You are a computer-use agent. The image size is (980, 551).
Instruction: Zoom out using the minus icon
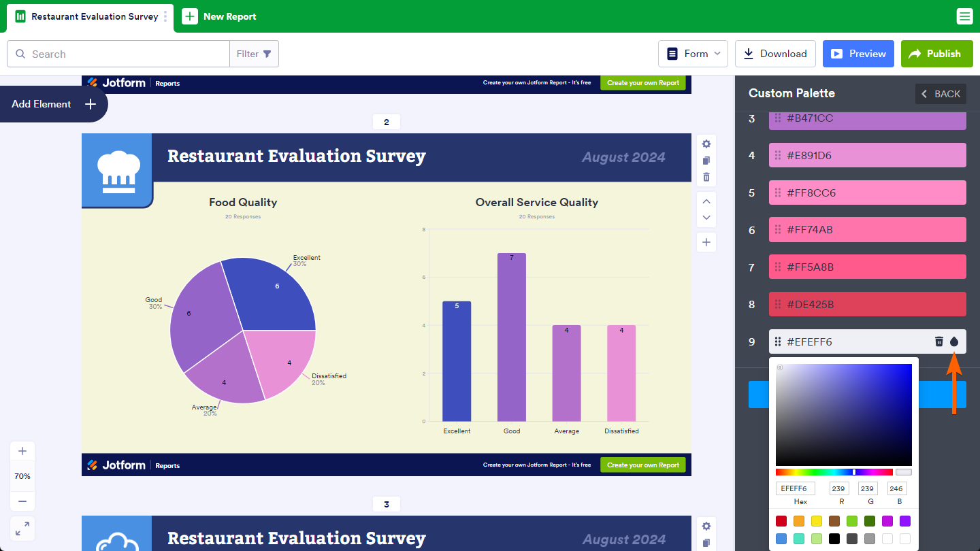tap(22, 501)
